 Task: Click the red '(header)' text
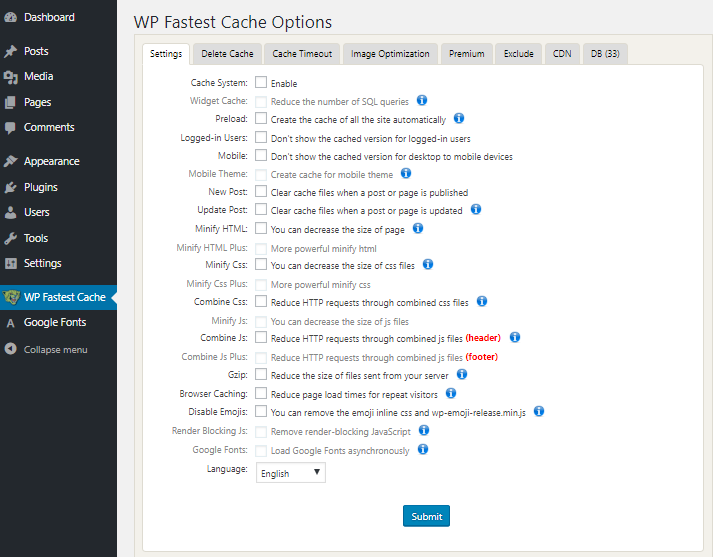click(483, 338)
